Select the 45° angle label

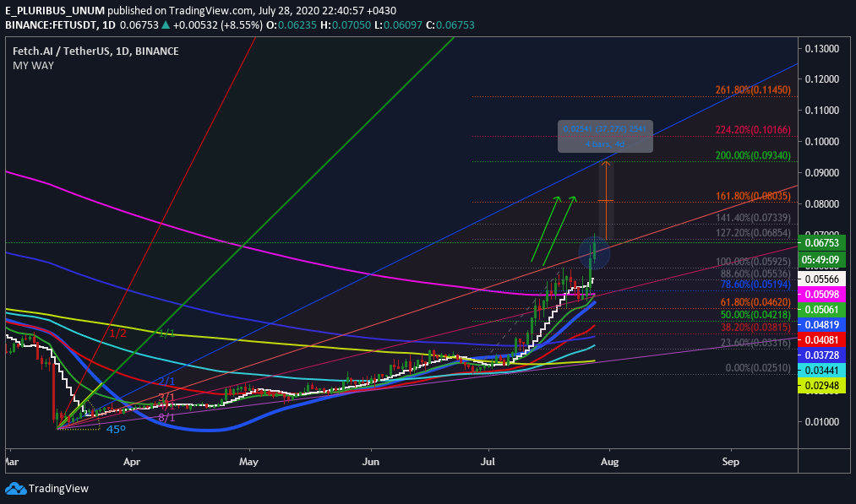pos(116,429)
